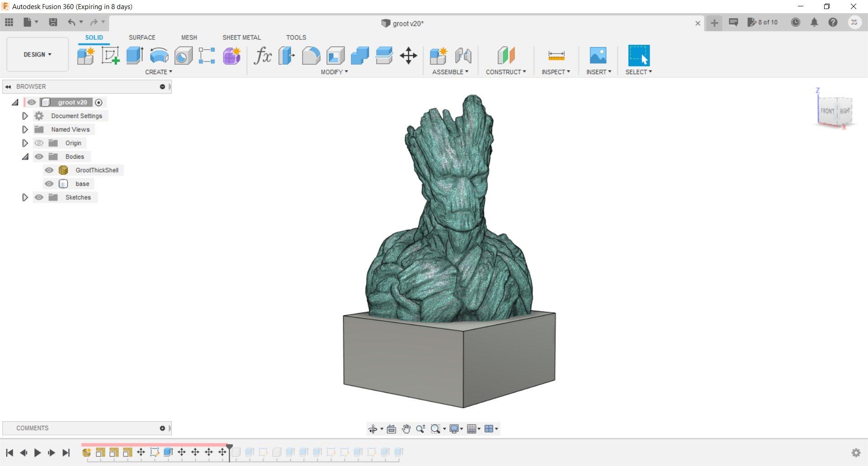Screen dimensions: 868x466
Task: Hide the GrootThickShell body
Action: (50, 170)
